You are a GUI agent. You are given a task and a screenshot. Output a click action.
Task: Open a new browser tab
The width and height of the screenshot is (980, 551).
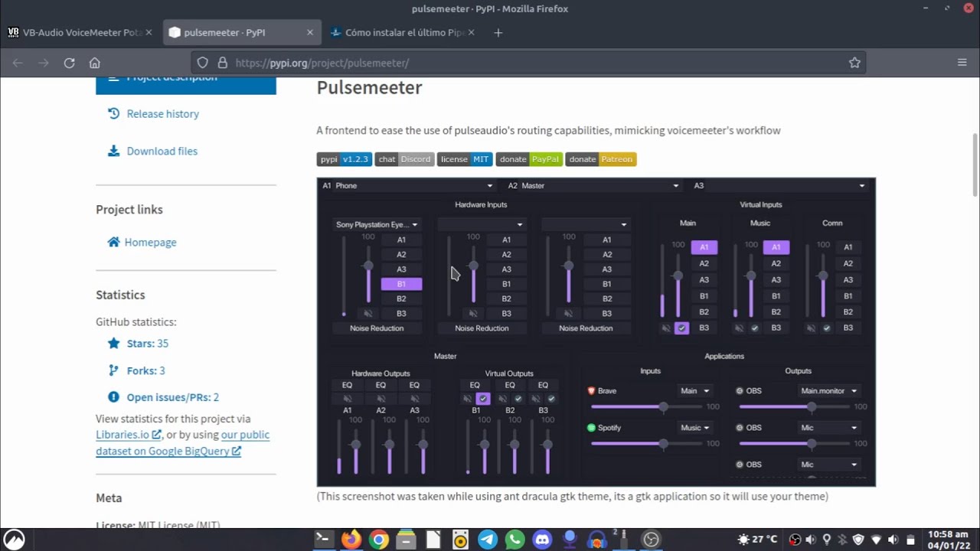click(x=498, y=33)
